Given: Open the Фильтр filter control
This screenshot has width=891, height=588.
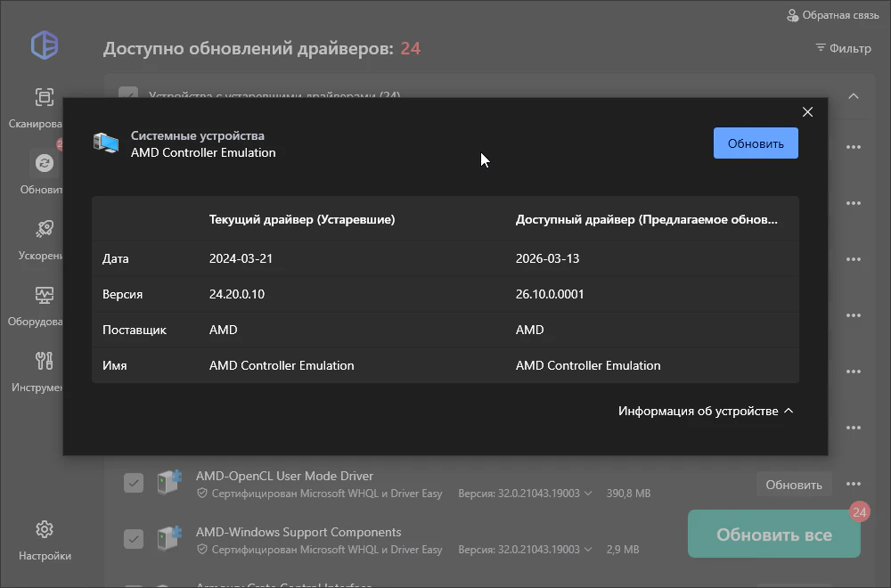Looking at the screenshot, I should point(843,48).
